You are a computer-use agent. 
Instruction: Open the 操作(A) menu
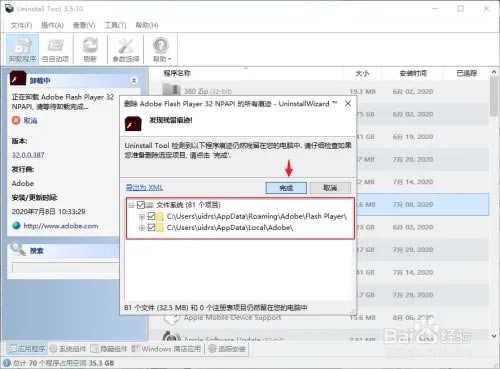tap(52, 25)
